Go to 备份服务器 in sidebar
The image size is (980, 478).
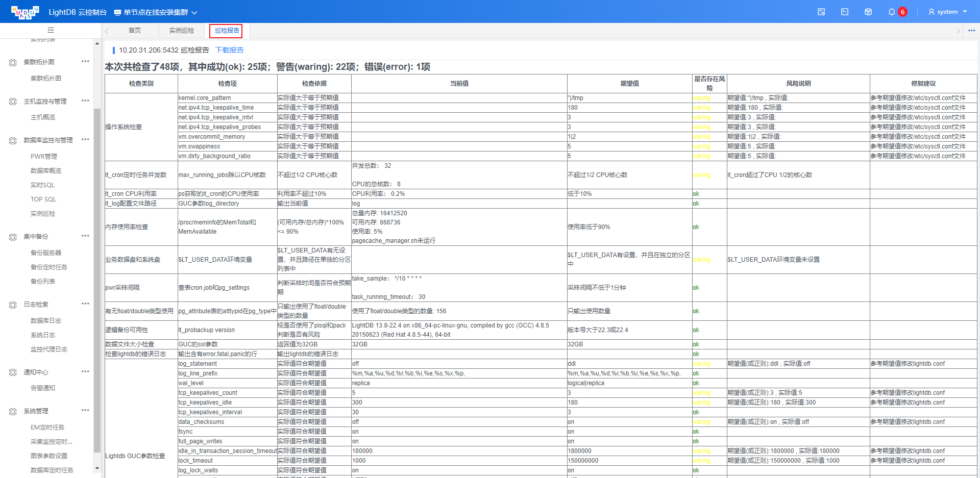pos(46,253)
